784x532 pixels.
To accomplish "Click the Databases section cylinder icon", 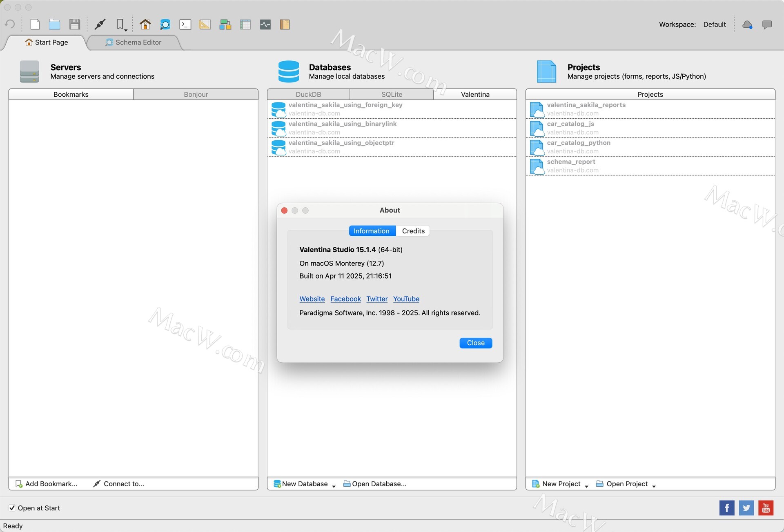I will point(289,71).
